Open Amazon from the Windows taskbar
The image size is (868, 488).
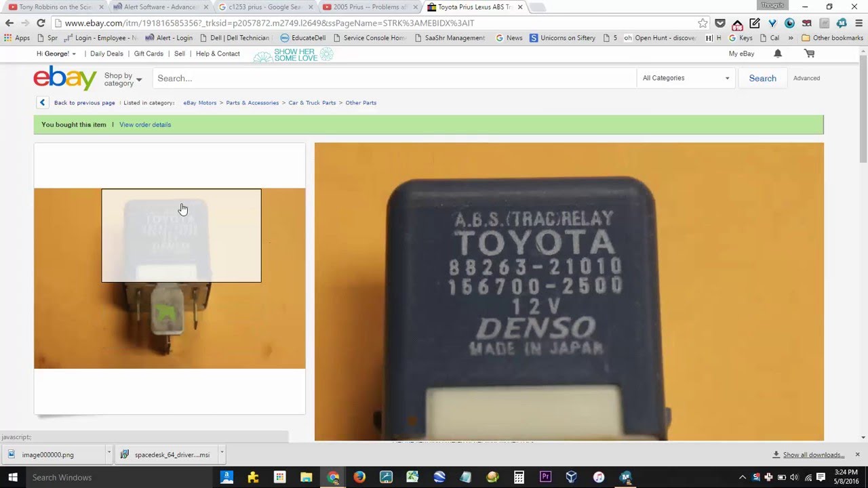(227, 477)
